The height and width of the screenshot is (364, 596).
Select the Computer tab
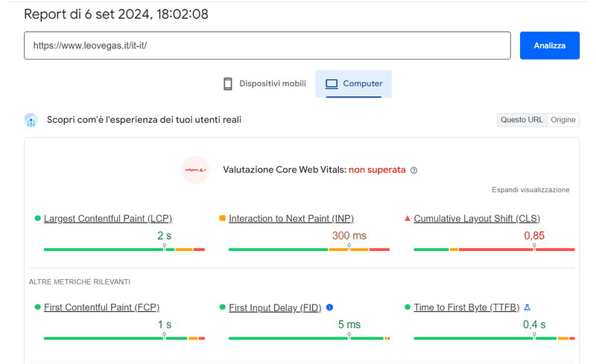[x=353, y=83]
